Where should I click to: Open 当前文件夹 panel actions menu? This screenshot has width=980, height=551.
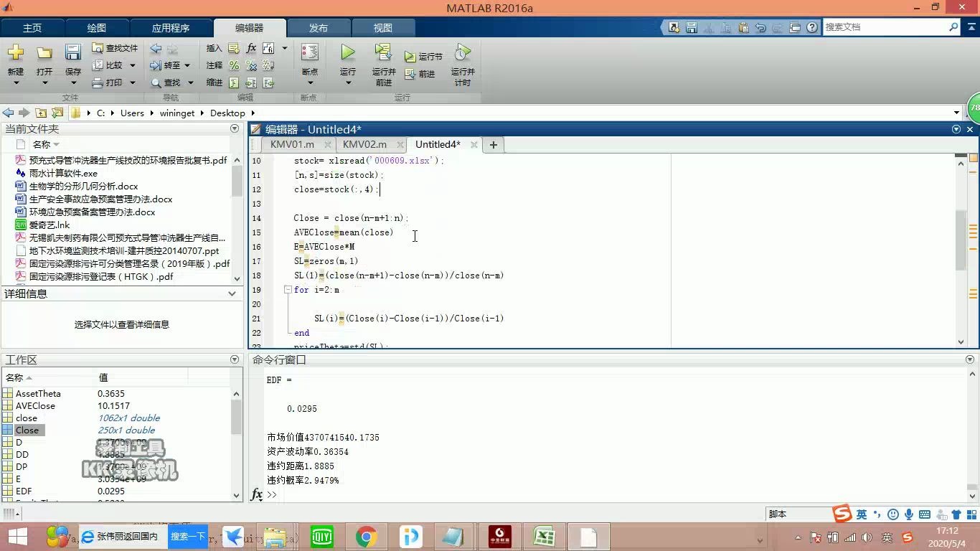coord(235,128)
